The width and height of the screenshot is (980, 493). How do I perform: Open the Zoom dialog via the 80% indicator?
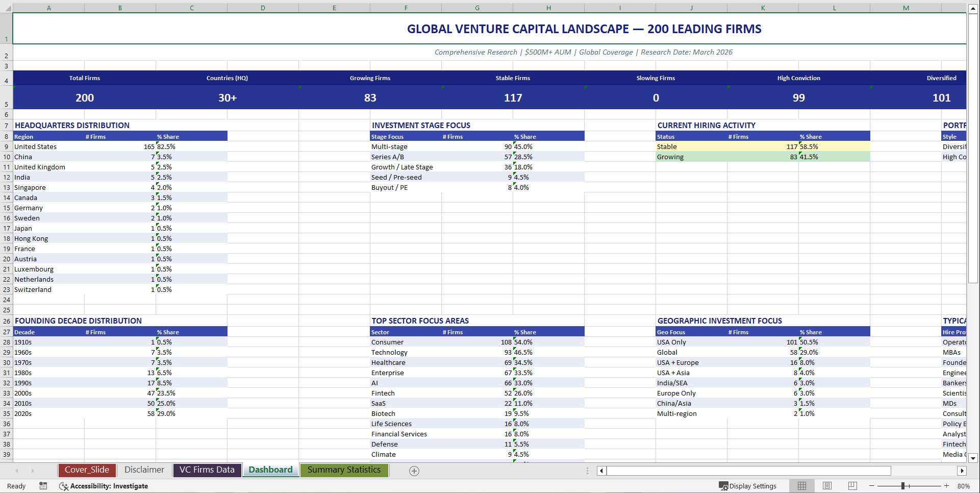tap(964, 486)
